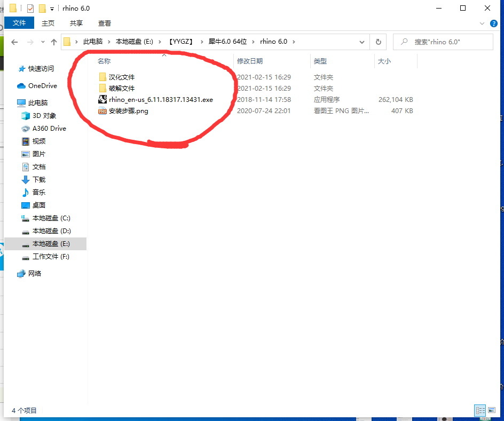Open 桌面 in the navigation pane
Viewport: 504px width, 421px height.
(x=38, y=205)
